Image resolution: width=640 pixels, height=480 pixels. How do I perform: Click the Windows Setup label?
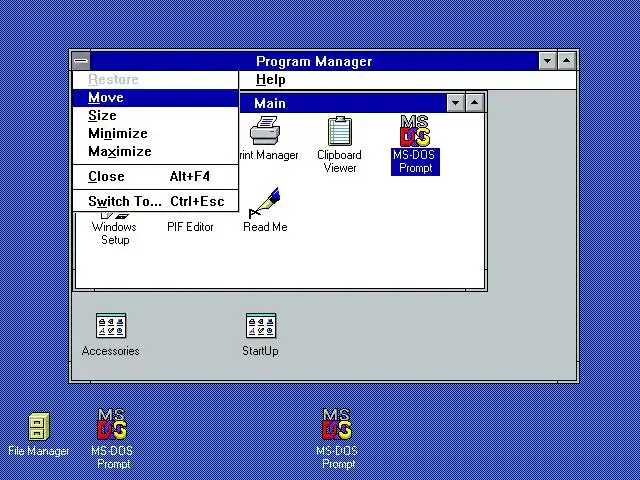point(115,233)
